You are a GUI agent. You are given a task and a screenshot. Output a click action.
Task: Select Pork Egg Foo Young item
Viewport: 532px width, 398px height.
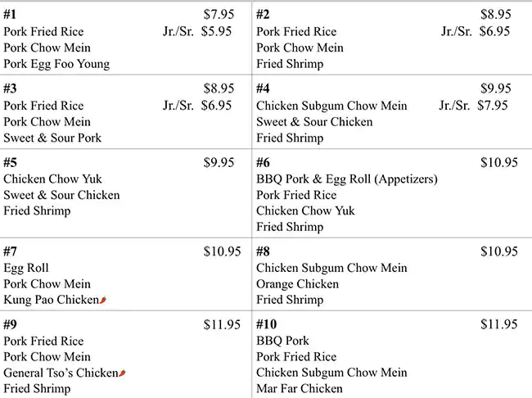pyautogui.click(x=56, y=64)
